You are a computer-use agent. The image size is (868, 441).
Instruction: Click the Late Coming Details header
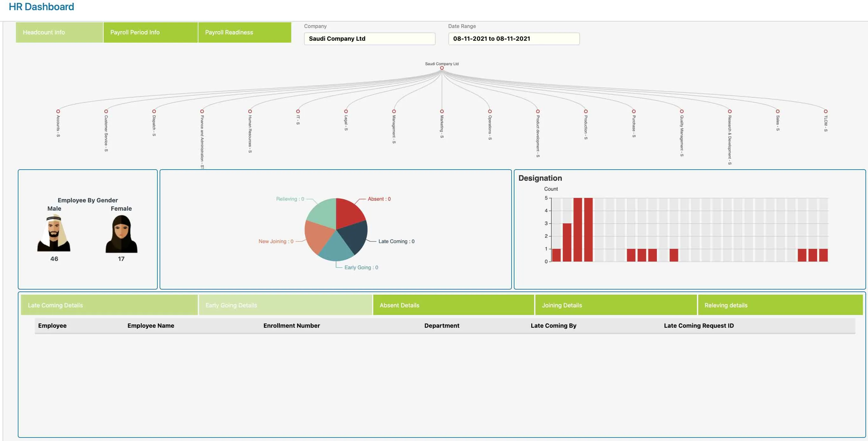(x=108, y=305)
